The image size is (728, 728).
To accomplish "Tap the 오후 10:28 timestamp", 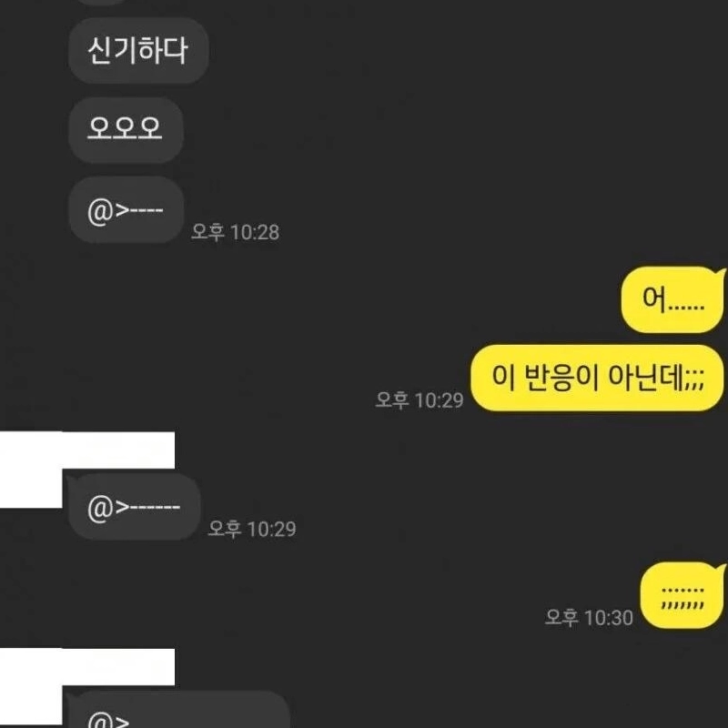I will tap(235, 232).
